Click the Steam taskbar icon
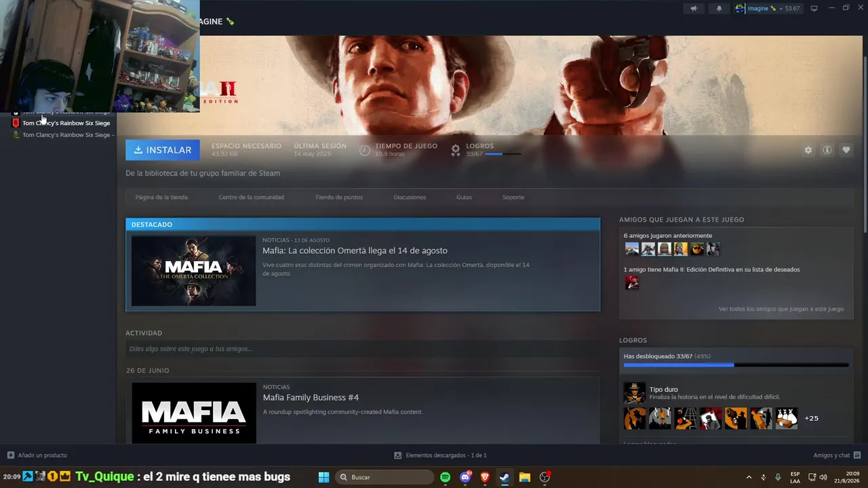The image size is (868, 488). coord(505,477)
